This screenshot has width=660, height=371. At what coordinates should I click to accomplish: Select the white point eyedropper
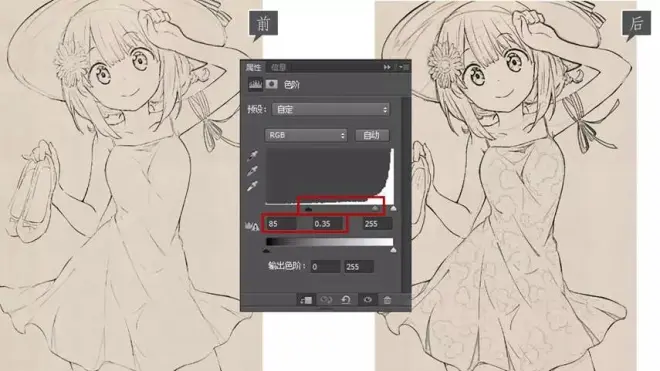253,186
